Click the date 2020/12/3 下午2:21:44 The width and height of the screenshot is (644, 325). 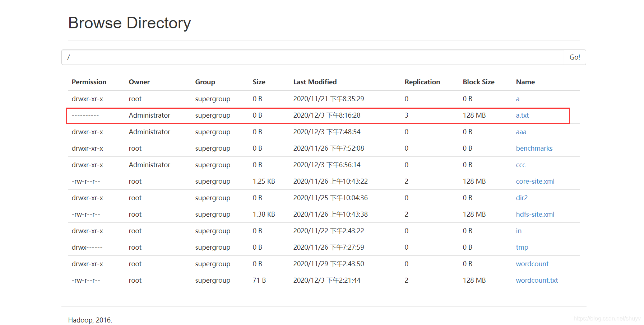[327, 281]
